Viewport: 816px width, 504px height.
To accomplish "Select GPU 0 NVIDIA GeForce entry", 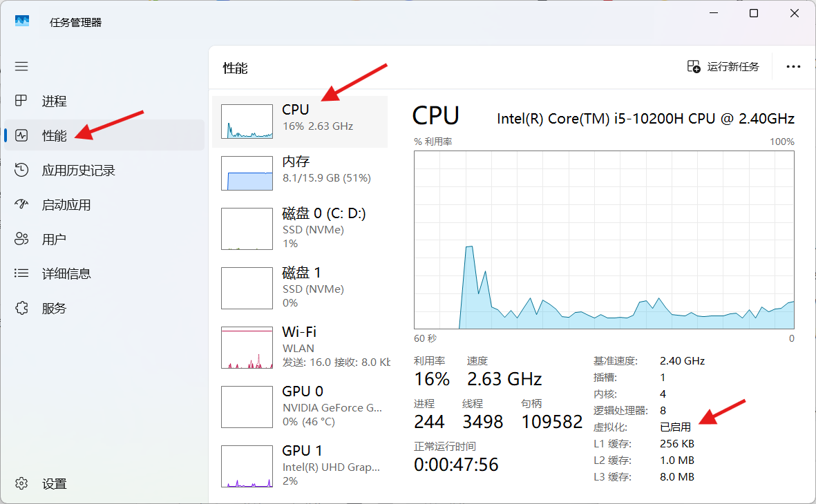I will click(x=300, y=407).
